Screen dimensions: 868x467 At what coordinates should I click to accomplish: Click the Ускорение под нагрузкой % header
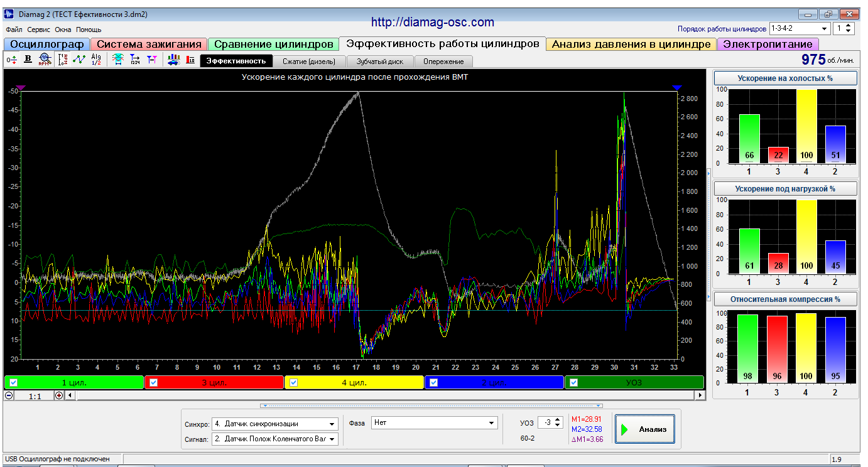[x=785, y=188]
